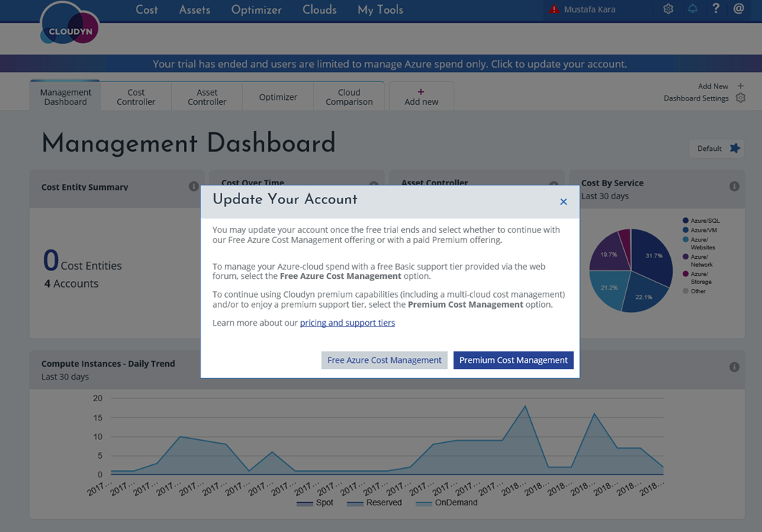Click the Default star icon
The height and width of the screenshot is (532, 762).
(735, 149)
